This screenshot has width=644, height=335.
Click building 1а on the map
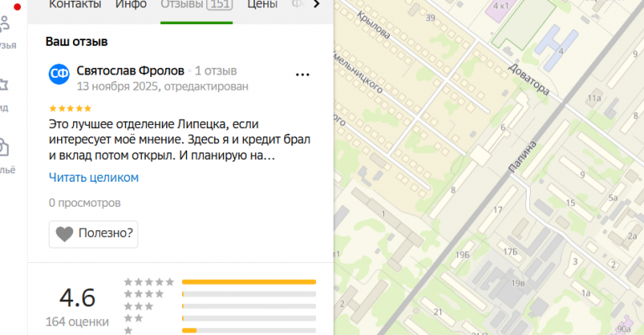pos(585,293)
